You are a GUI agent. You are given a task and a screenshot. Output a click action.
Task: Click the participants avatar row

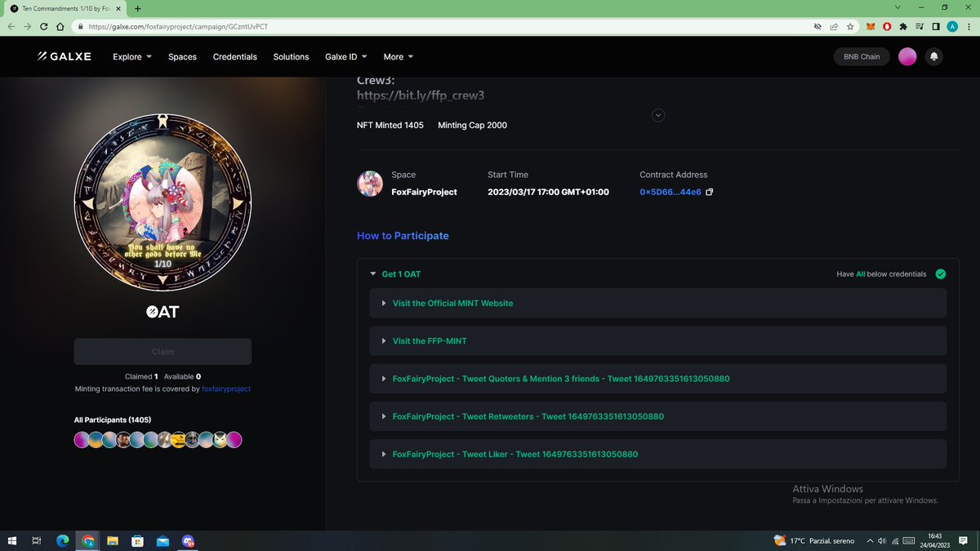(x=158, y=440)
